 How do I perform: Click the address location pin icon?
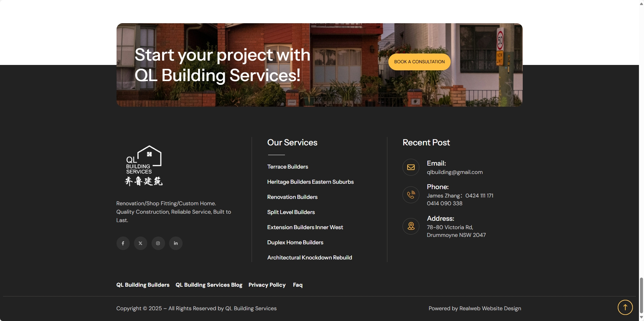411,226
